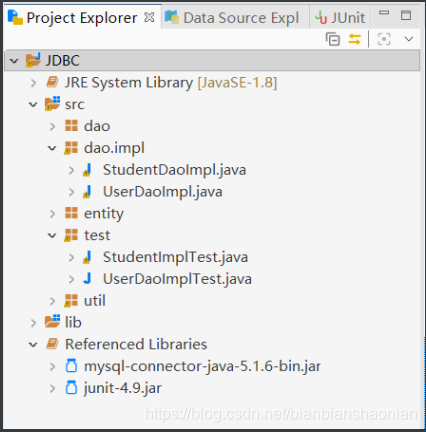The height and width of the screenshot is (432, 426).
Task: Click the Collapse All toolbar icon
Action: tap(332, 39)
